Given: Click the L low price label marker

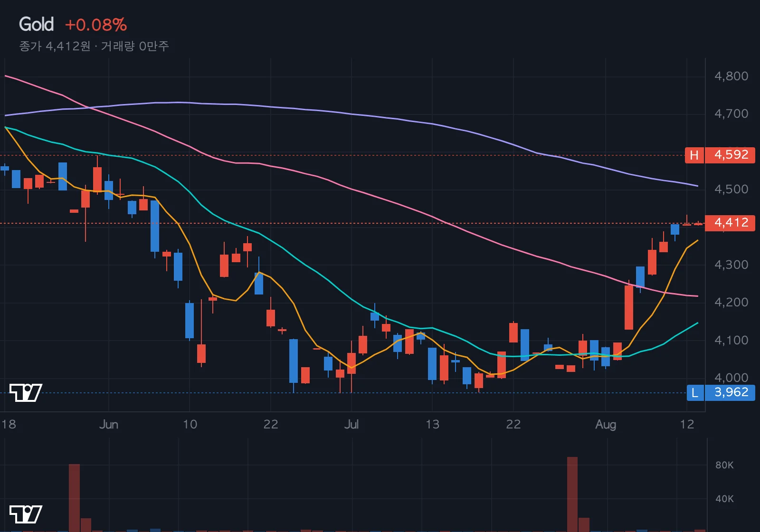Looking at the screenshot, I should (695, 392).
